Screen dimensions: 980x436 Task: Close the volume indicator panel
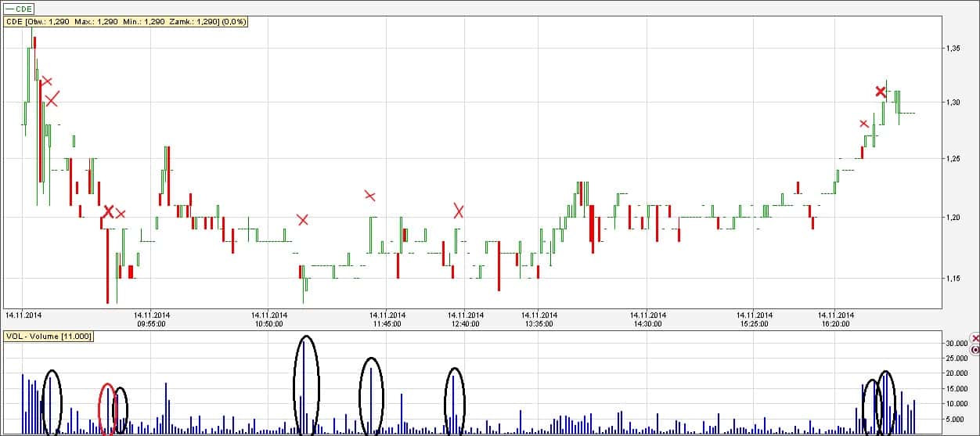(x=975, y=338)
